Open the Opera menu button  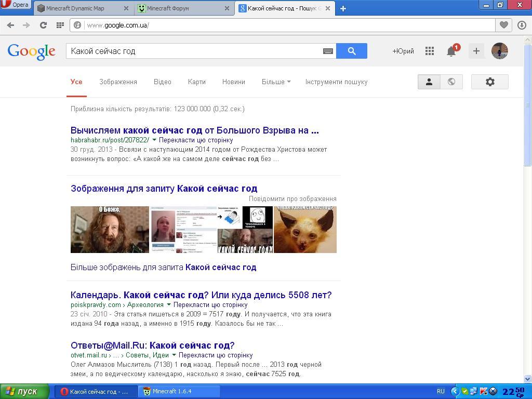point(16,4)
